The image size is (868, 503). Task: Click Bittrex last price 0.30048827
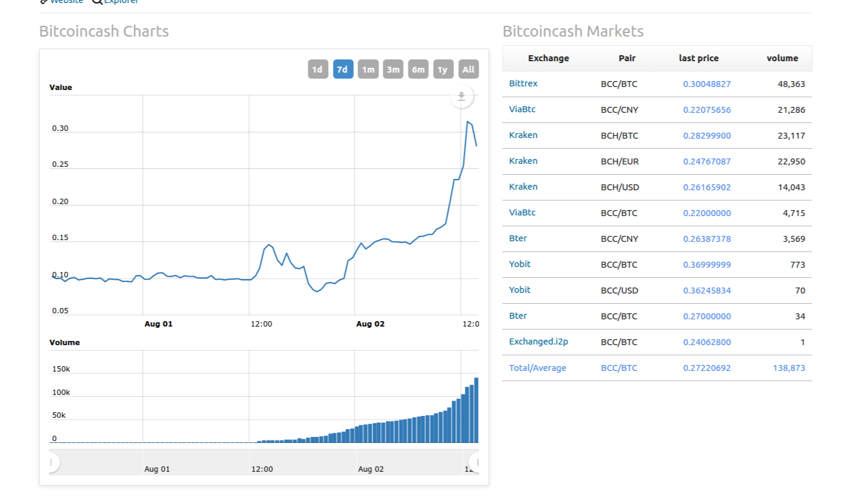[707, 84]
